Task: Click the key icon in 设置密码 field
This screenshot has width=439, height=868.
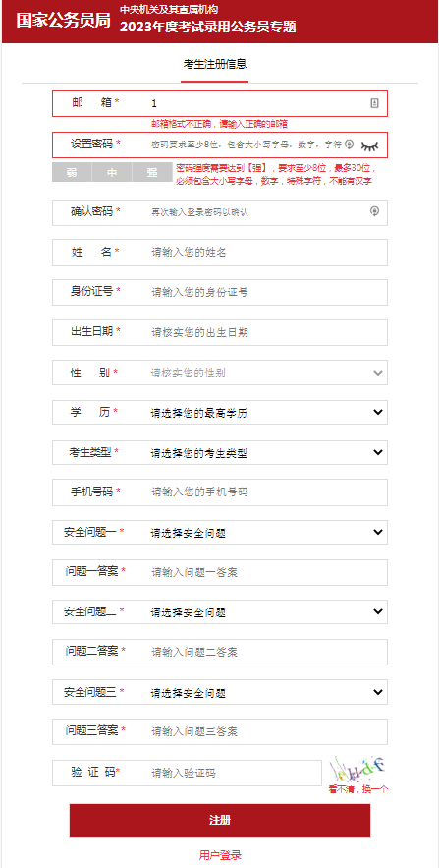Action: point(349,145)
